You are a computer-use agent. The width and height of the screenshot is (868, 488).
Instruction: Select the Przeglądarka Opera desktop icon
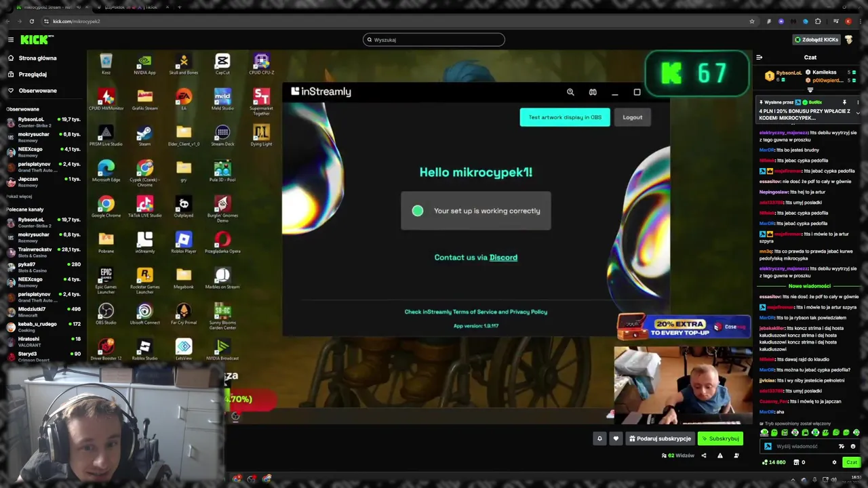click(x=222, y=243)
